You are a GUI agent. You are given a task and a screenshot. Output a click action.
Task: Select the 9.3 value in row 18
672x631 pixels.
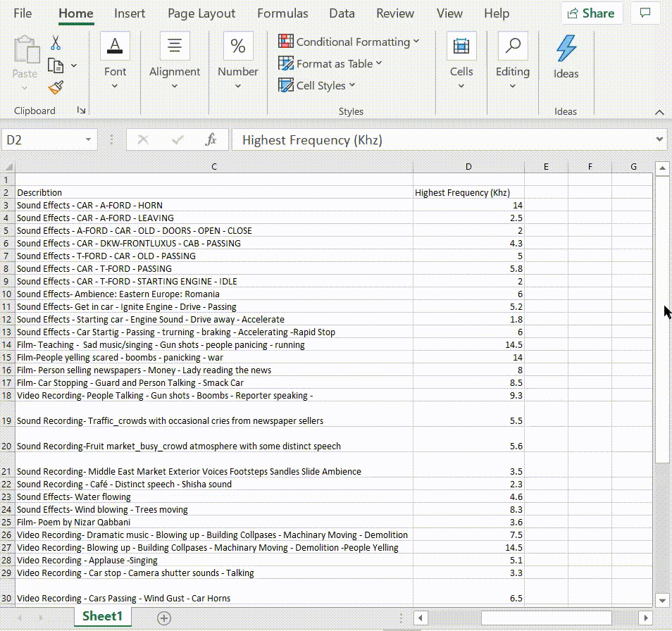pos(468,395)
